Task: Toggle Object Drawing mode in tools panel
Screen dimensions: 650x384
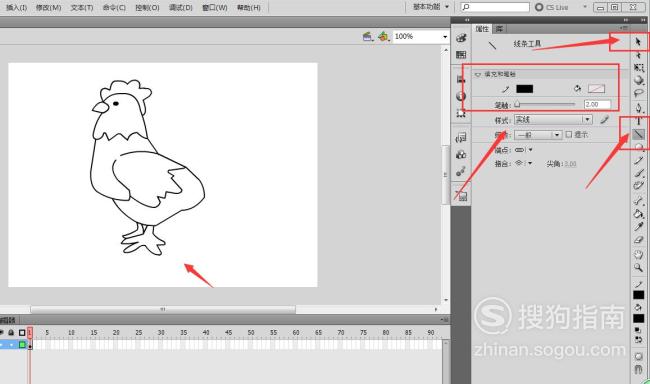Action: coord(638,357)
